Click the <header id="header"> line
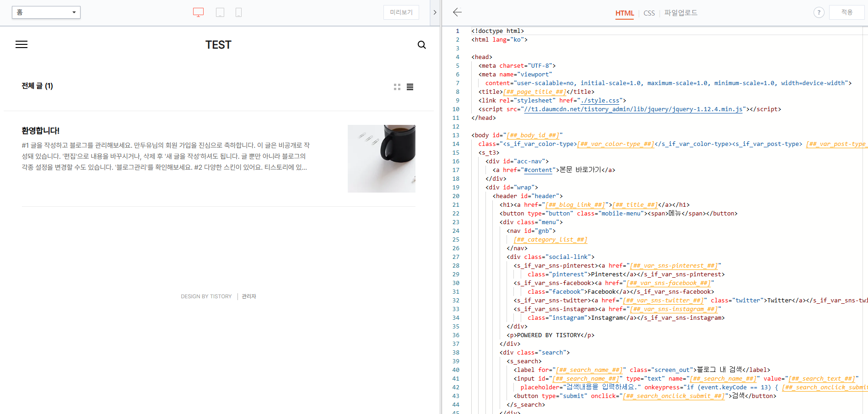The width and height of the screenshot is (868, 414). pos(528,196)
